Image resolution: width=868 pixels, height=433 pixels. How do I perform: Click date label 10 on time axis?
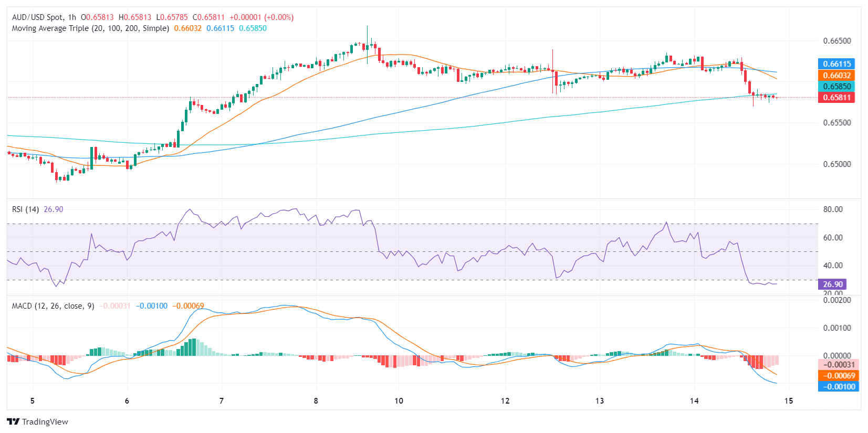(399, 401)
